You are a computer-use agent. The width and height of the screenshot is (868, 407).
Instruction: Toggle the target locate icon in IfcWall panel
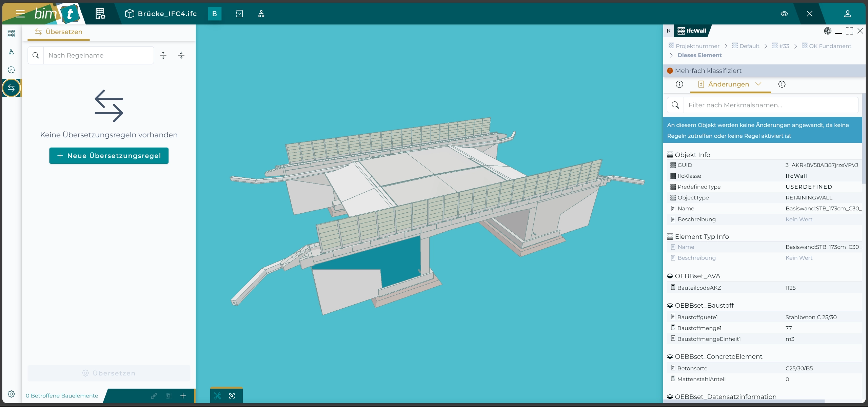tap(828, 31)
